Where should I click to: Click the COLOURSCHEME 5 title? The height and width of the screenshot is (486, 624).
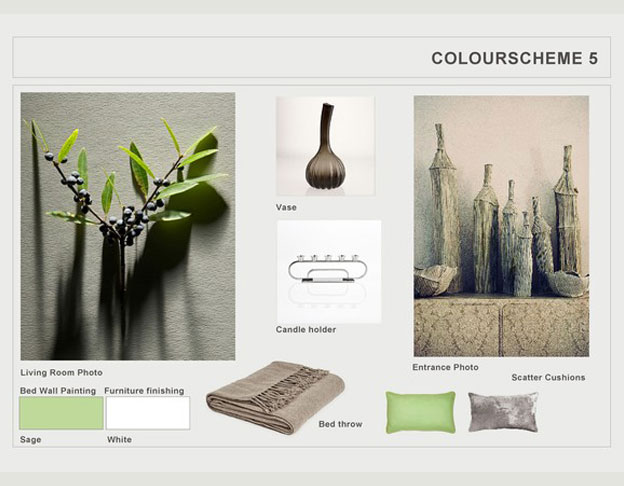point(515,58)
